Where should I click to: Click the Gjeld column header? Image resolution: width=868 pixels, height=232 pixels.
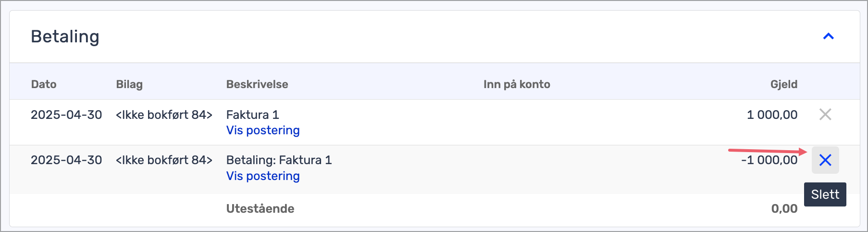[x=784, y=84]
